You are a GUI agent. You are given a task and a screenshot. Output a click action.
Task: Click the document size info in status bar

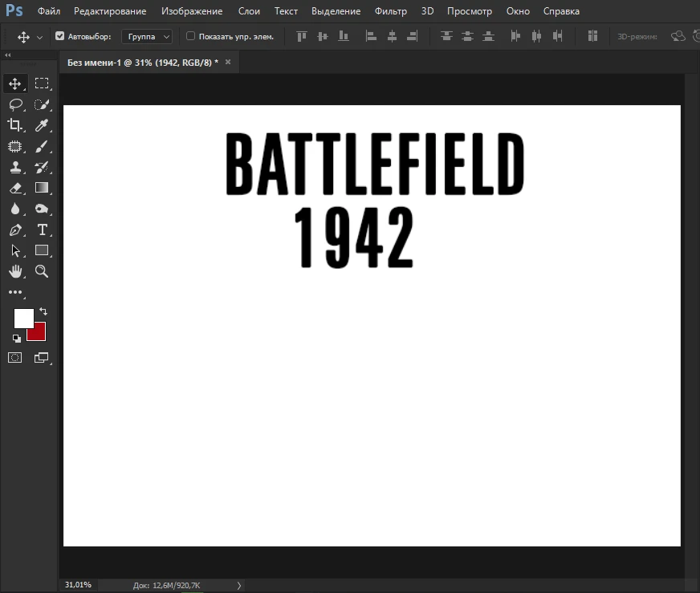click(x=169, y=585)
